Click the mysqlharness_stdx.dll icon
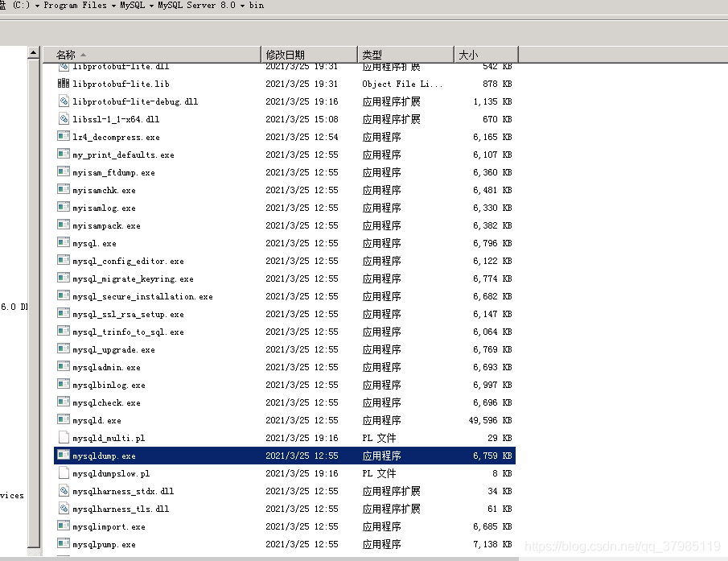The height and width of the screenshot is (561, 728). (64, 490)
